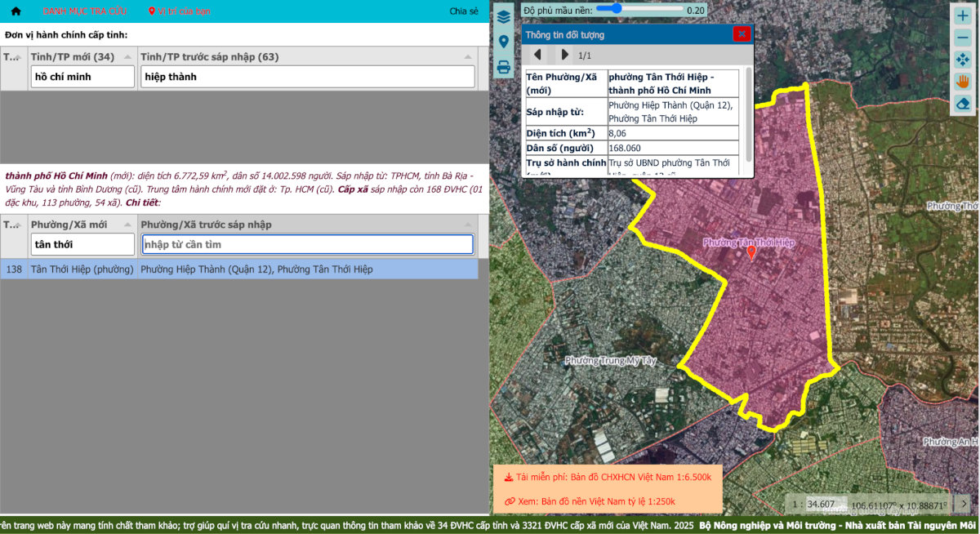980x534 pixels.
Task: Click the Home icon in top bar
Action: click(16, 11)
